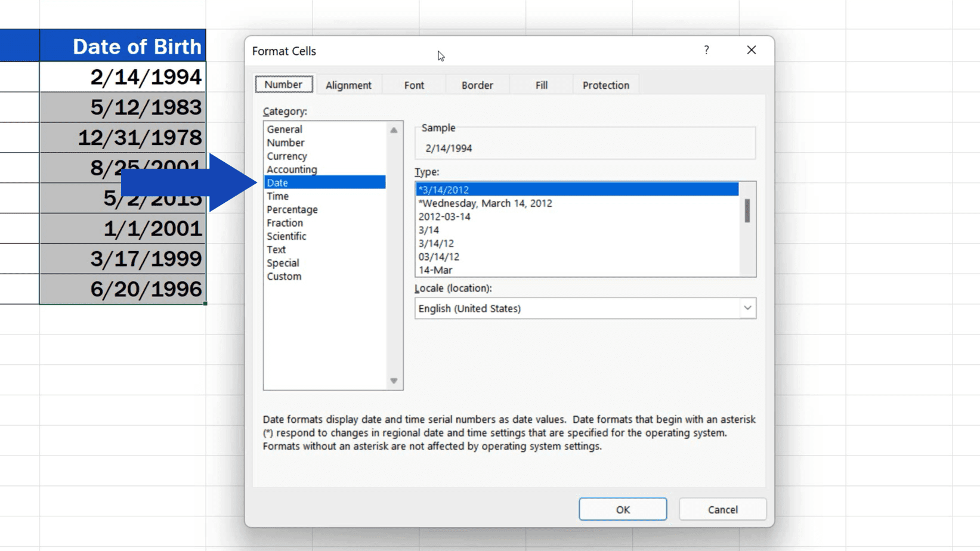
Task: Click the Category list scroll-down arrow
Action: point(394,380)
